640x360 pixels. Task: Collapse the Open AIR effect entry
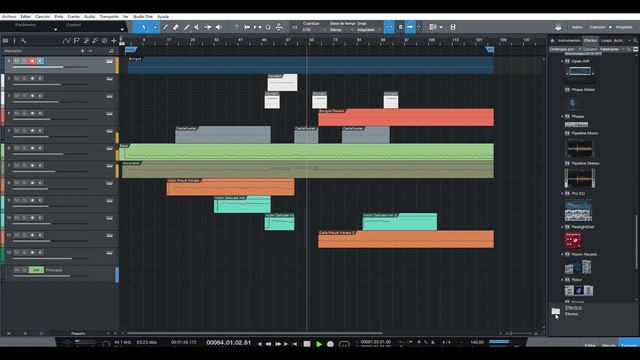pos(562,61)
